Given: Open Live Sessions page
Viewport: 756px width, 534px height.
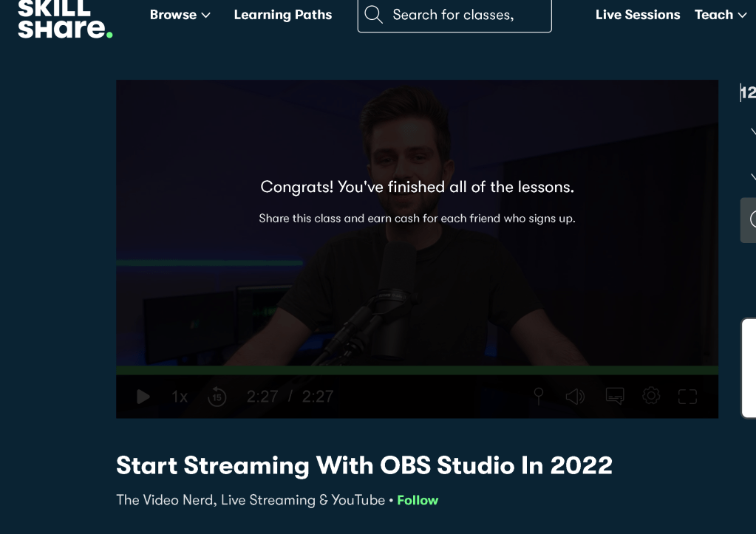Looking at the screenshot, I should [638, 15].
